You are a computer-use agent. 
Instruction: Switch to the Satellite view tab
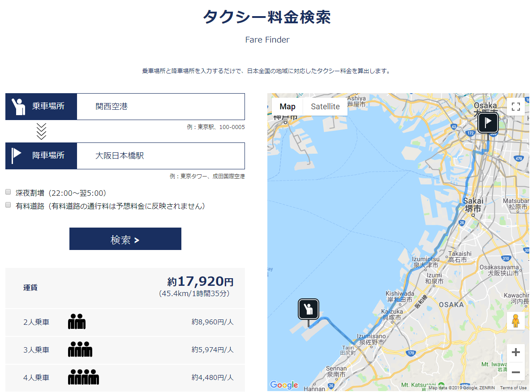(x=325, y=107)
